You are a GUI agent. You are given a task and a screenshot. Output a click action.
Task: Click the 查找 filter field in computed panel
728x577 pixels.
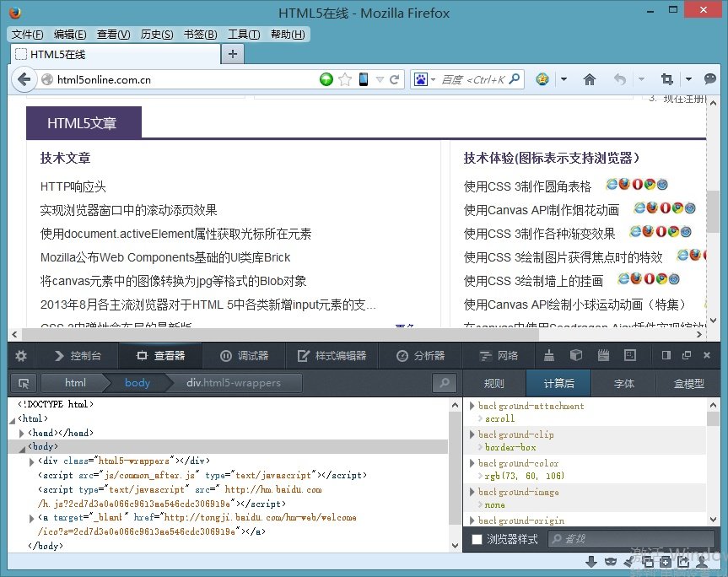pyautogui.click(x=632, y=539)
